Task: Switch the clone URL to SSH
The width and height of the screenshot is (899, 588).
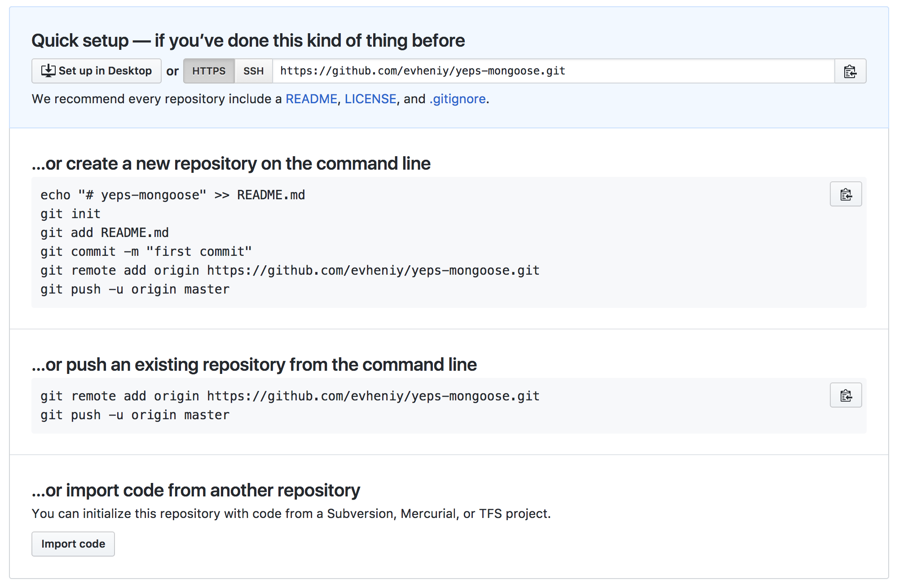Action: click(253, 71)
